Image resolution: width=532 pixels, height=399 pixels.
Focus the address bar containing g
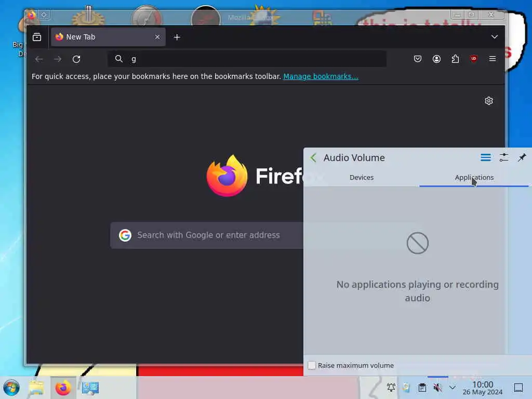click(247, 59)
